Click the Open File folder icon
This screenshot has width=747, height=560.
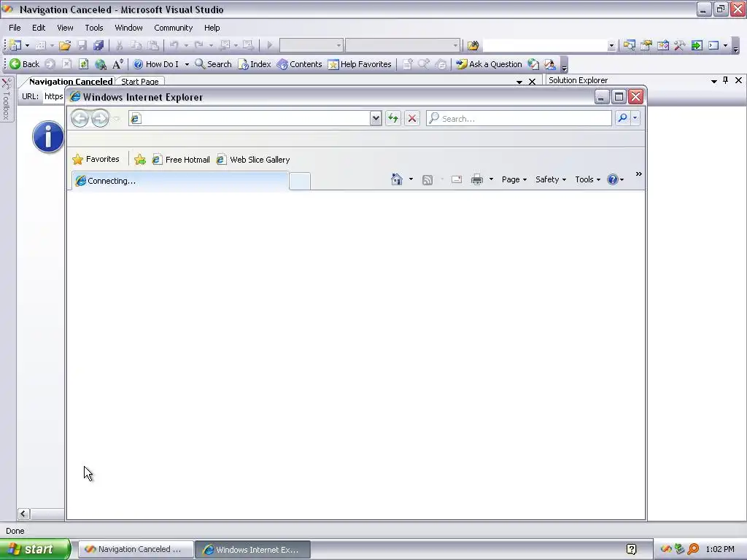[x=65, y=45]
